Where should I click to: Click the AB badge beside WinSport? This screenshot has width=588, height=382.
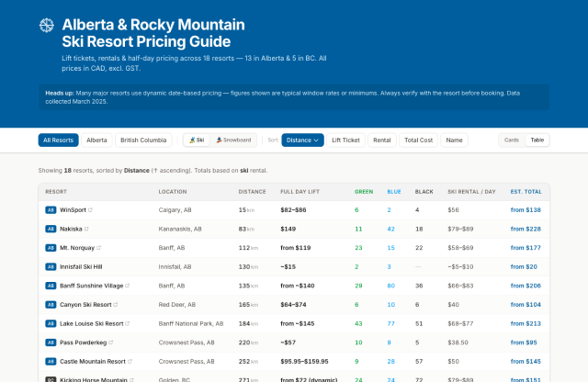point(51,210)
